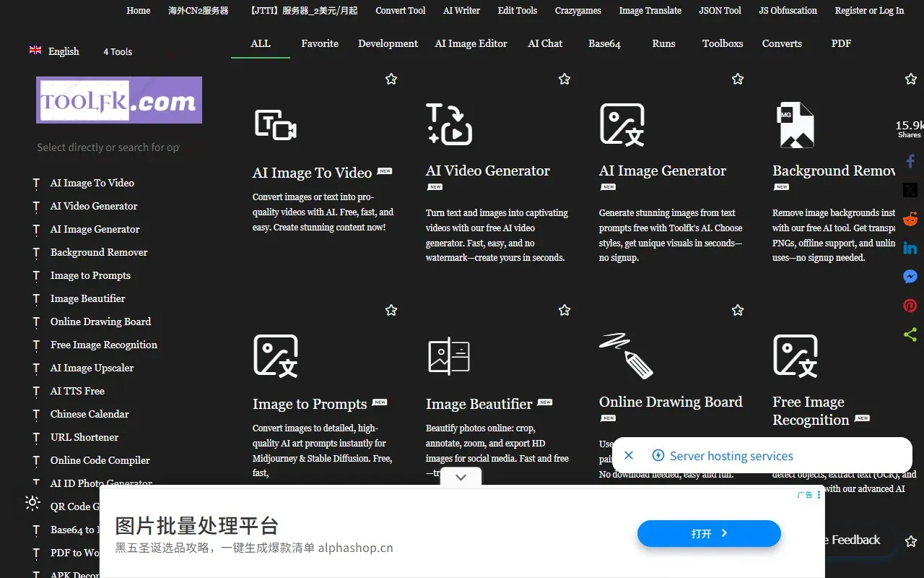Click the Pinterest share icon
This screenshot has height=578, width=924.
[x=910, y=306]
